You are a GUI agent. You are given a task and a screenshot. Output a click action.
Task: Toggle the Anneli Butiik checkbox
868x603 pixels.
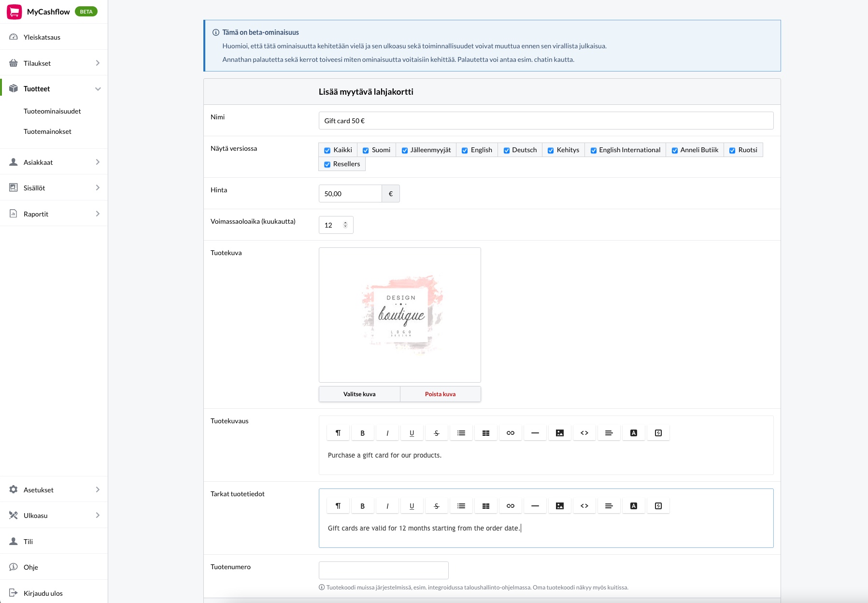pos(675,150)
